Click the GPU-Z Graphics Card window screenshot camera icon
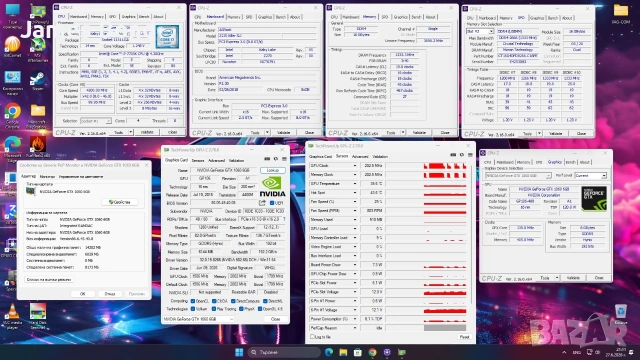The image size is (640, 360). pyautogui.click(x=267, y=159)
